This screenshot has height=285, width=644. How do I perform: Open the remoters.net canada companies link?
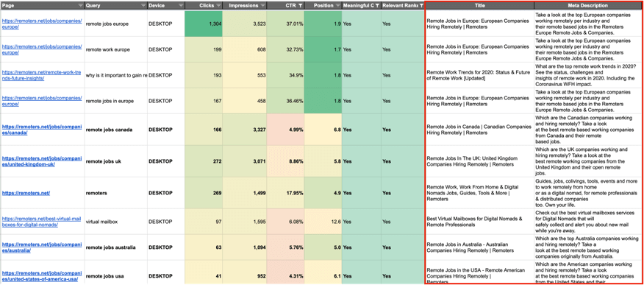(42, 130)
